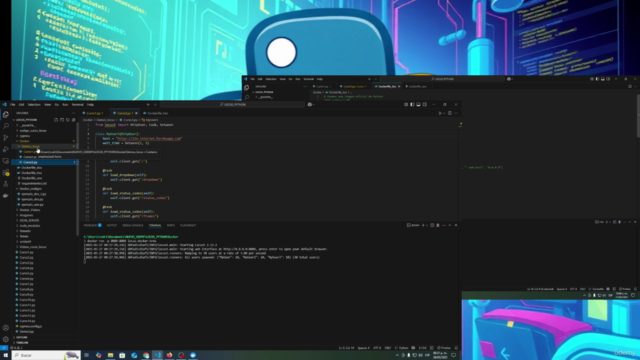The width and height of the screenshot is (640, 360).
Task: Click New Folder icon in Explorer header
Action: pos(62,120)
